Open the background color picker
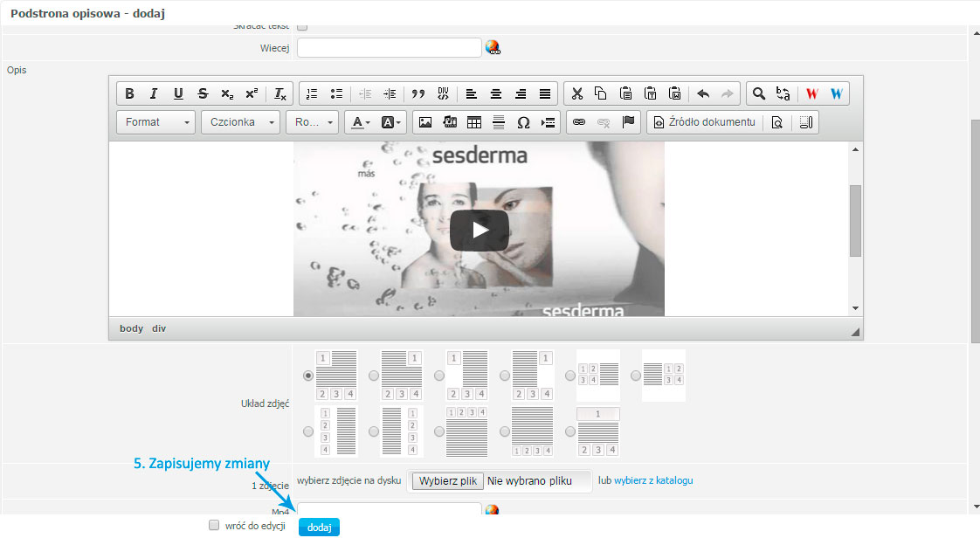Viewport: 980px width, 538px height. 390,122
